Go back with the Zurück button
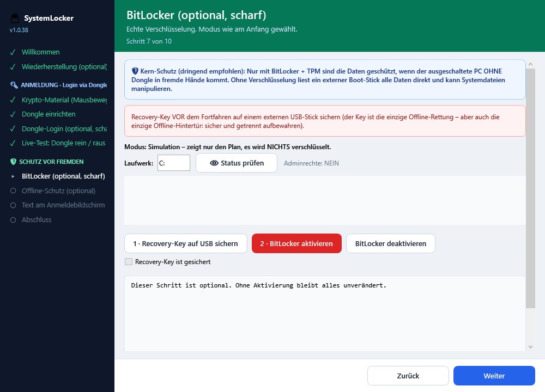 [408, 376]
